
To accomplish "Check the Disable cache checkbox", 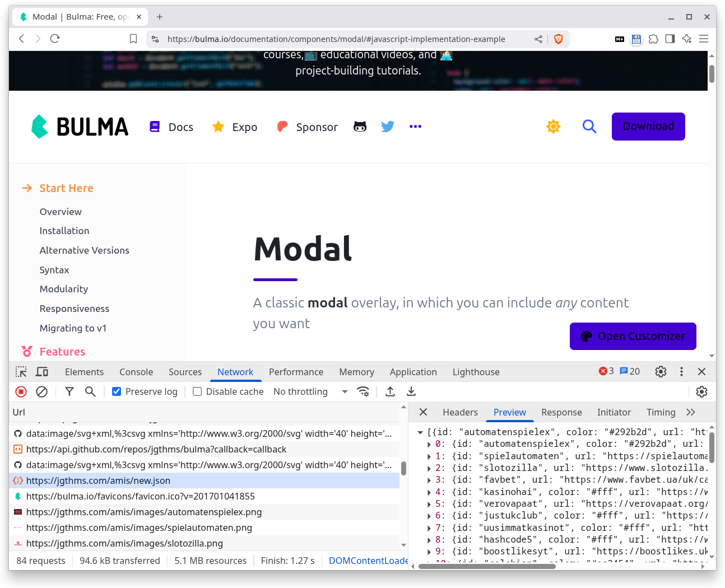I will [x=197, y=391].
